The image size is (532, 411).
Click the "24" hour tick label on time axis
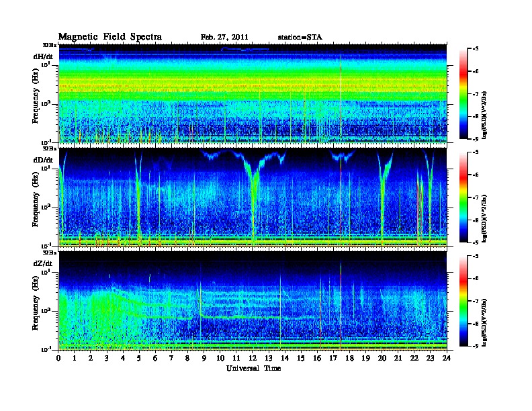tap(447, 358)
